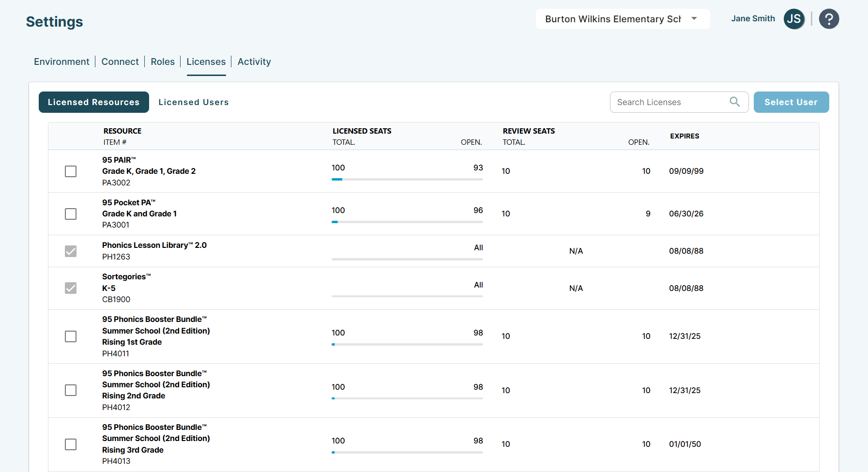Open the help question mark icon
This screenshot has height=472, width=868.
click(x=829, y=19)
